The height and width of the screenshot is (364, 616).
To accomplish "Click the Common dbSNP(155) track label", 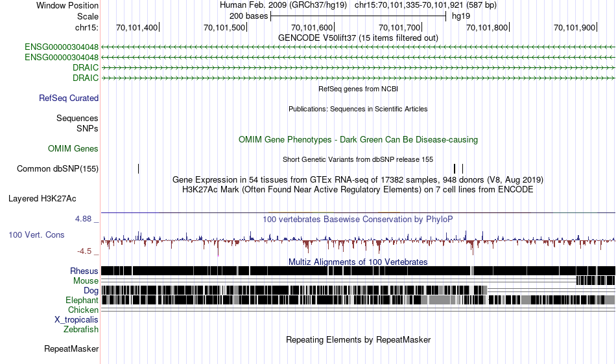I will click(x=57, y=168).
